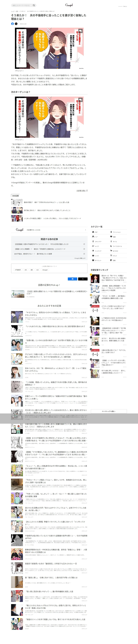Open recommended 「キモチワルッ」突然夫からのキス article
This screenshot has height=644, width=138.
pos(49,317)
